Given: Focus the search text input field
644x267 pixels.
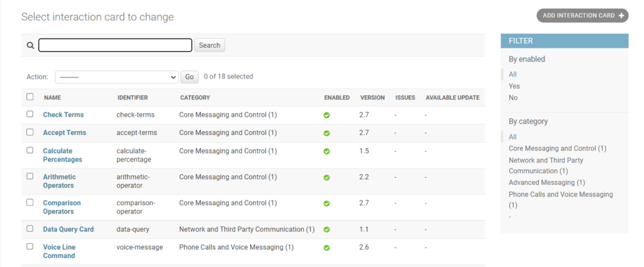Looking at the screenshot, I should [x=115, y=45].
